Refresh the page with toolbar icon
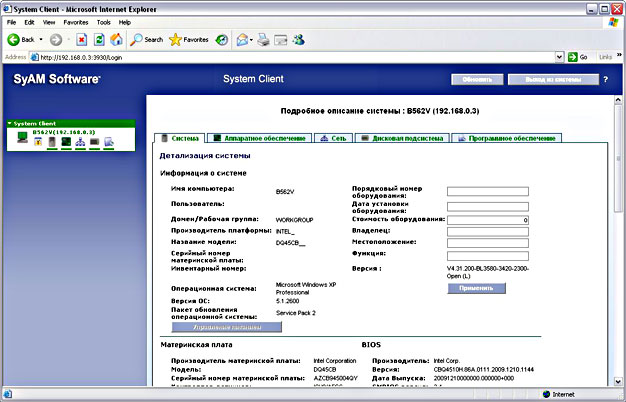 pyautogui.click(x=99, y=39)
